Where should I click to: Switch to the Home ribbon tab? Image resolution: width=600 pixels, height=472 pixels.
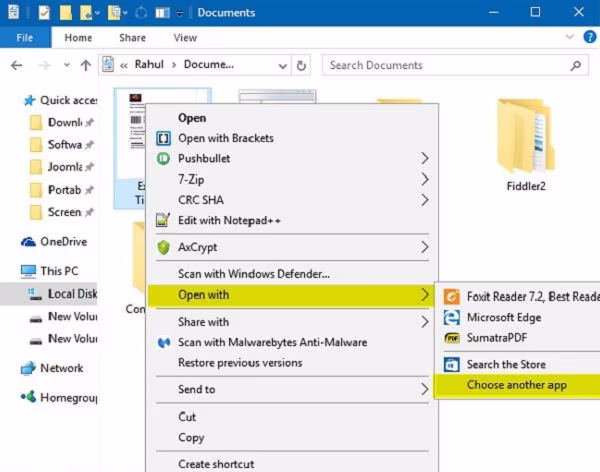[x=78, y=38]
